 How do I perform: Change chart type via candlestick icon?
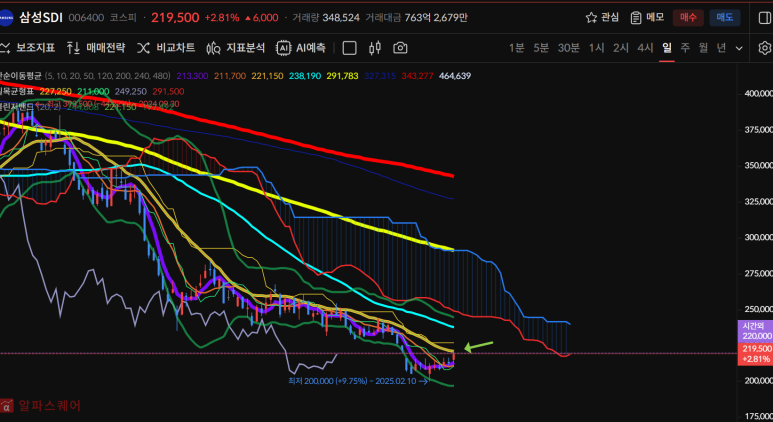point(375,48)
